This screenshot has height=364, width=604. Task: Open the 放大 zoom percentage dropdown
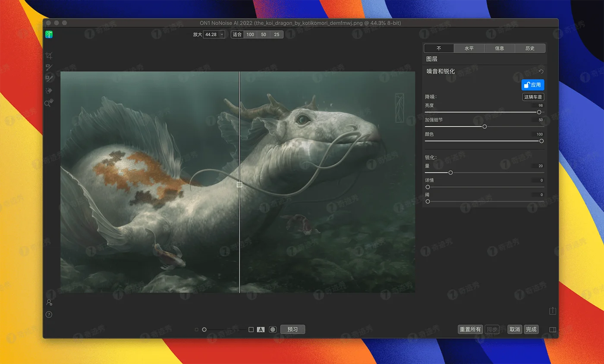coord(222,35)
